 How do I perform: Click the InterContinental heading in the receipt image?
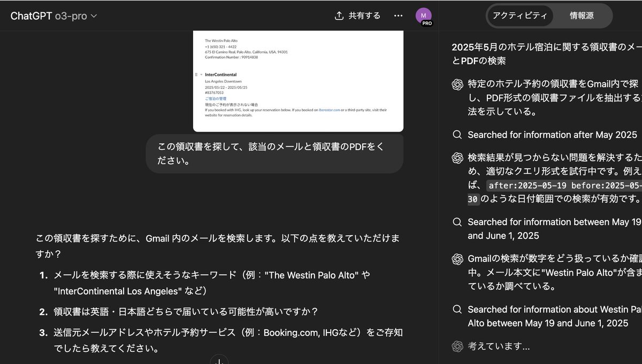pos(220,74)
